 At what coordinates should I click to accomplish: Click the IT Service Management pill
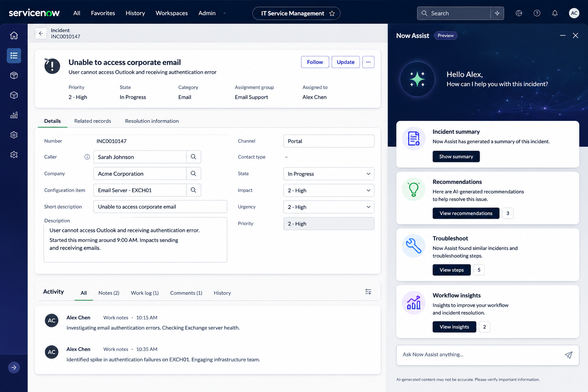[296, 13]
